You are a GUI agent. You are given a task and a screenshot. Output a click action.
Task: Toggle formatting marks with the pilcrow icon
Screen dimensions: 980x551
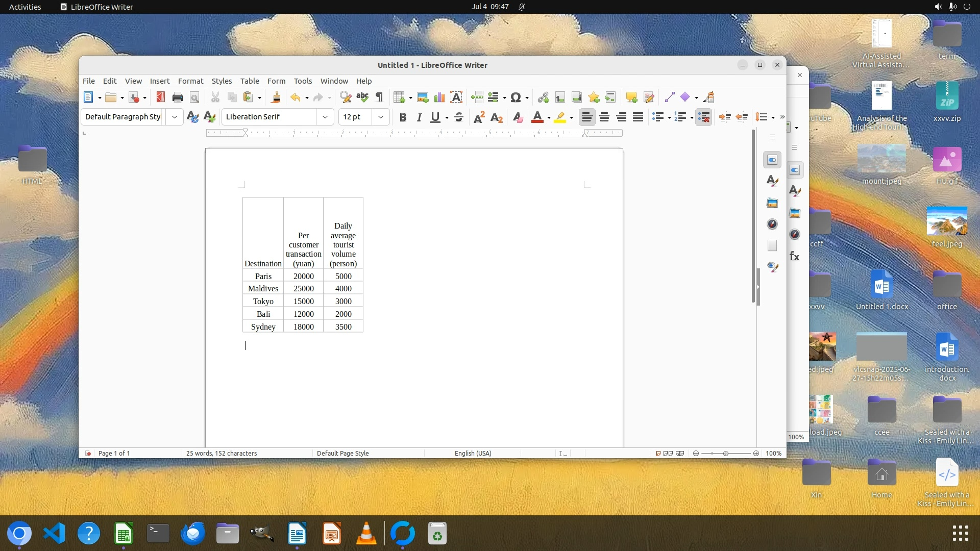379,97
